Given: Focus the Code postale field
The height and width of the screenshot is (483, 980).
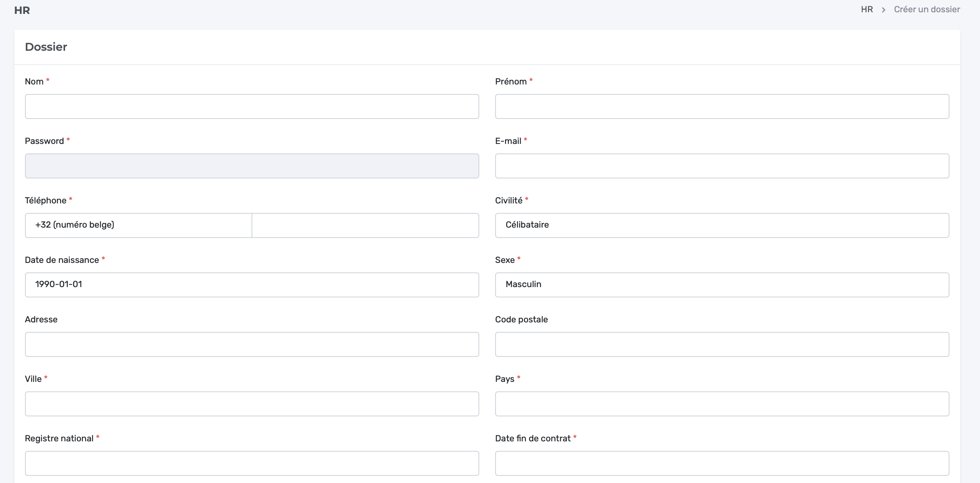Looking at the screenshot, I should [x=722, y=344].
